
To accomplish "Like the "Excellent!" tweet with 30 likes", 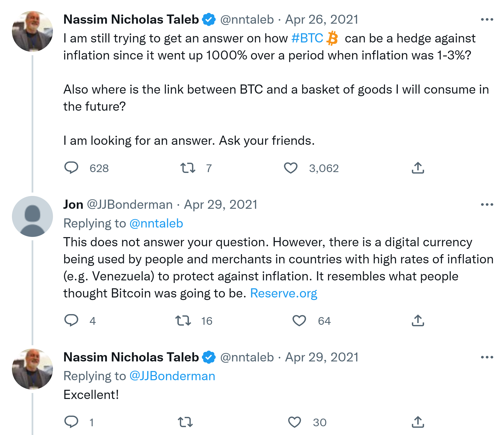I will click(295, 422).
